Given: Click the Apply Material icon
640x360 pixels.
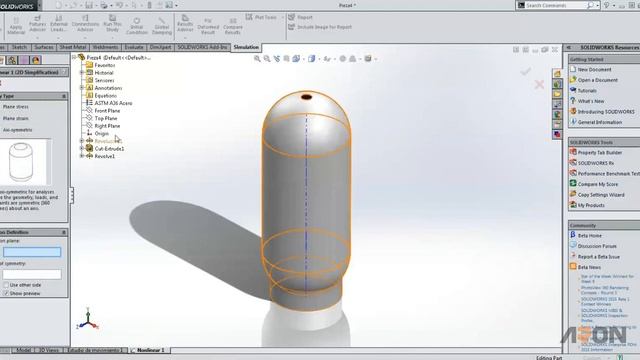Looking at the screenshot, I should coord(16,25).
